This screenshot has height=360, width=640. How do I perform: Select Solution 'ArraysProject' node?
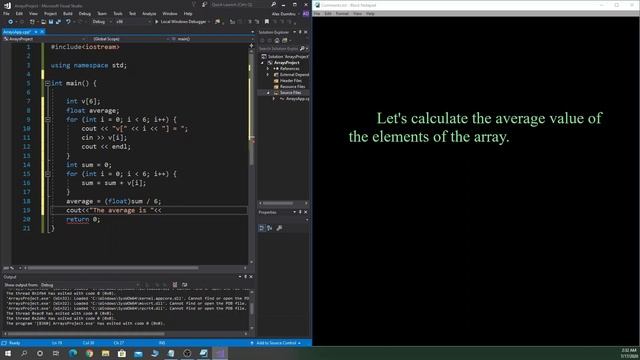(x=285, y=56)
